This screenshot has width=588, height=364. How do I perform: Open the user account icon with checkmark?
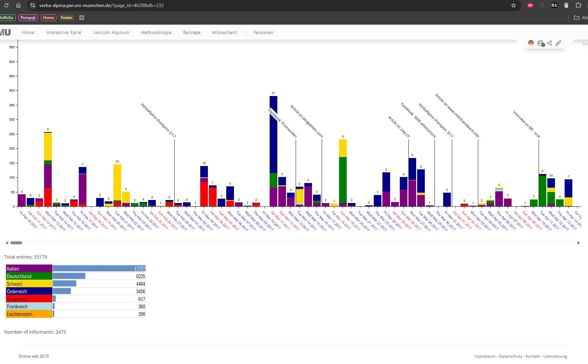[x=541, y=43]
